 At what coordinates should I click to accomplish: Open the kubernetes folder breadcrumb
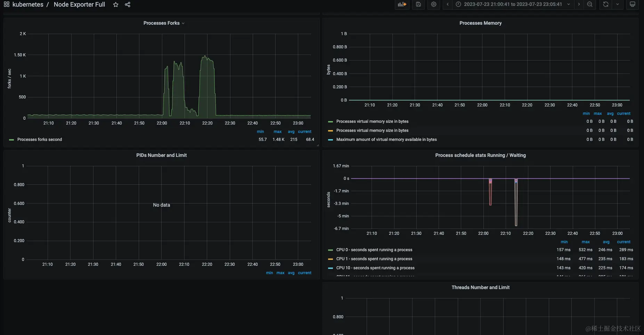click(x=28, y=5)
